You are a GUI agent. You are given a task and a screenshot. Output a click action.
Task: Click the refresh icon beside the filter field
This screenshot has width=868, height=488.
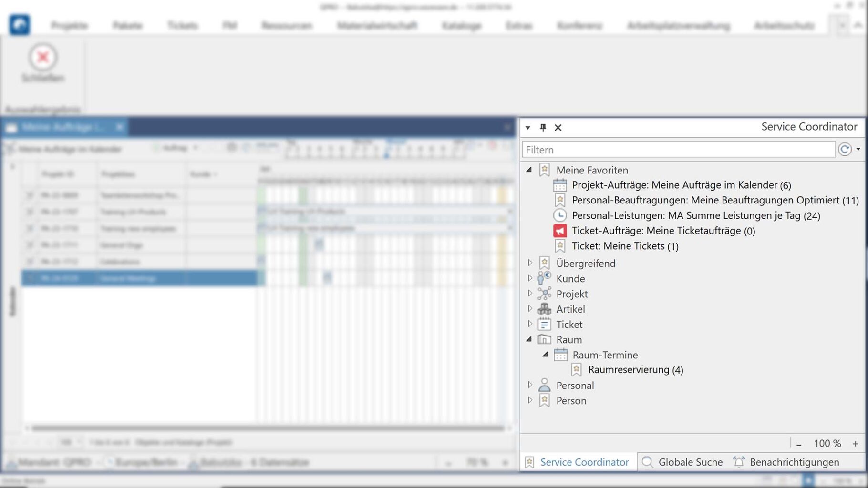coord(845,150)
